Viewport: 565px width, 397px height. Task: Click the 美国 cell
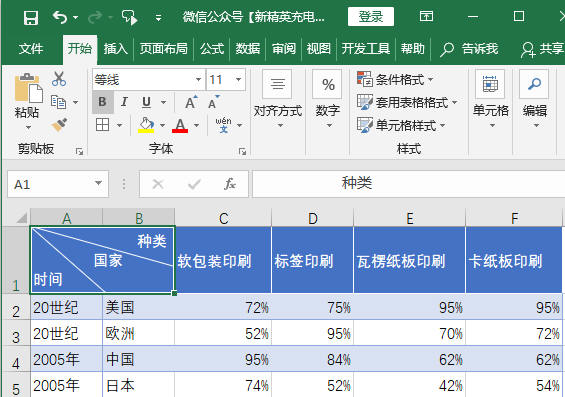coord(138,307)
